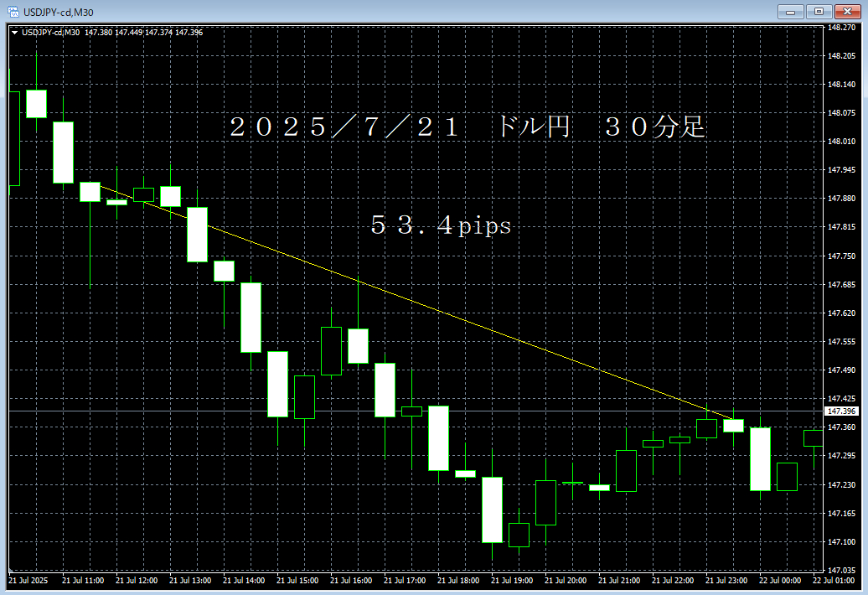This screenshot has width=868, height=595.
Task: Click the '22 Jul 00:00' time axis label
Action: click(781, 581)
